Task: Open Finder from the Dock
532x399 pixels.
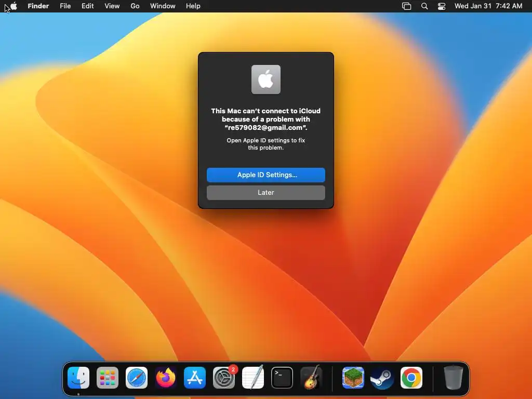Action: [x=78, y=378]
